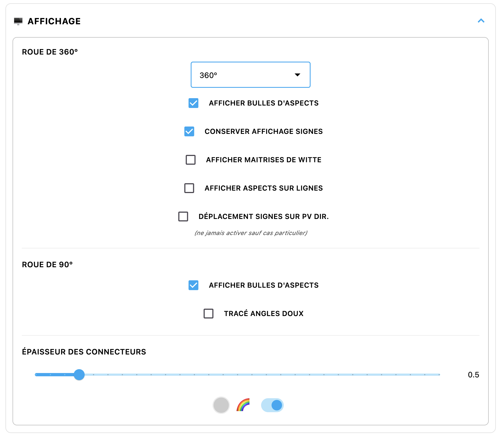The image size is (504, 439).
Task: Select the gray circle color swatch
Action: 221,405
